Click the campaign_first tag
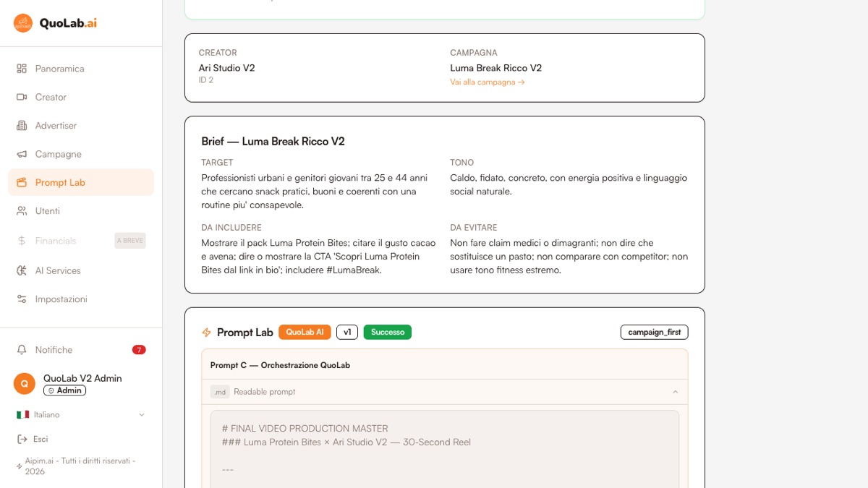The height and width of the screenshot is (488, 868). pyautogui.click(x=655, y=332)
